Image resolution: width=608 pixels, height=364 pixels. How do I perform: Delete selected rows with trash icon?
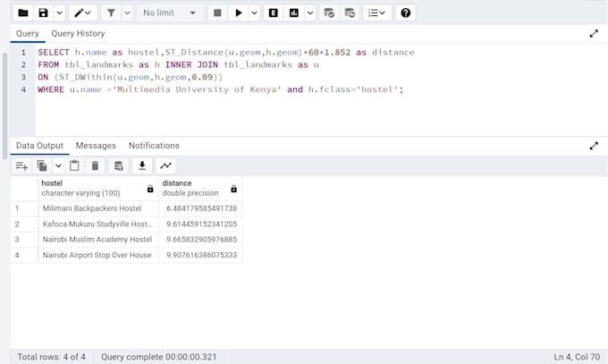(95, 166)
